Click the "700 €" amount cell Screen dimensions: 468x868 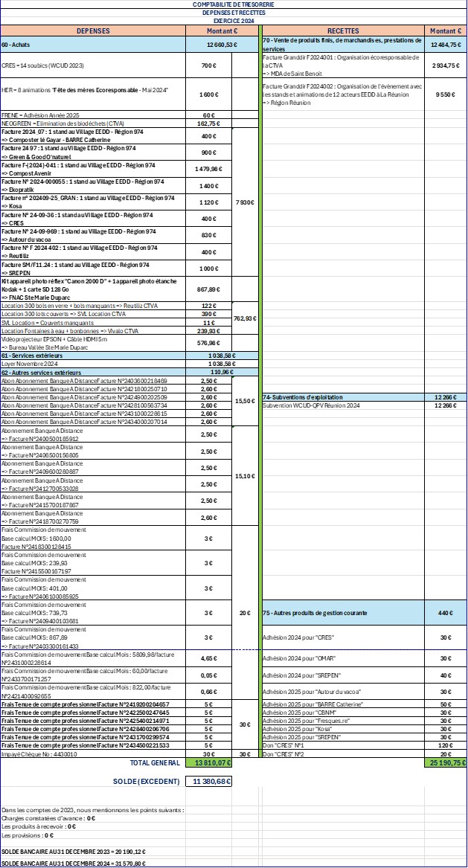[209, 65]
